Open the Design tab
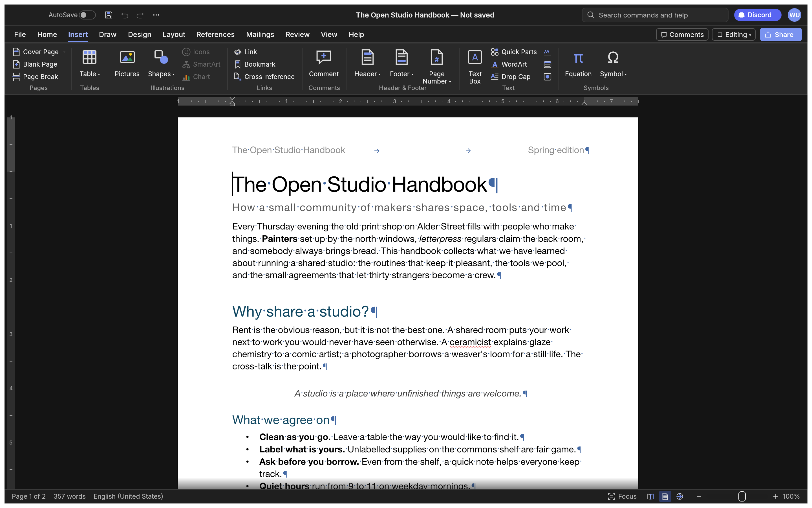This screenshot has width=812, height=508. 140,35
